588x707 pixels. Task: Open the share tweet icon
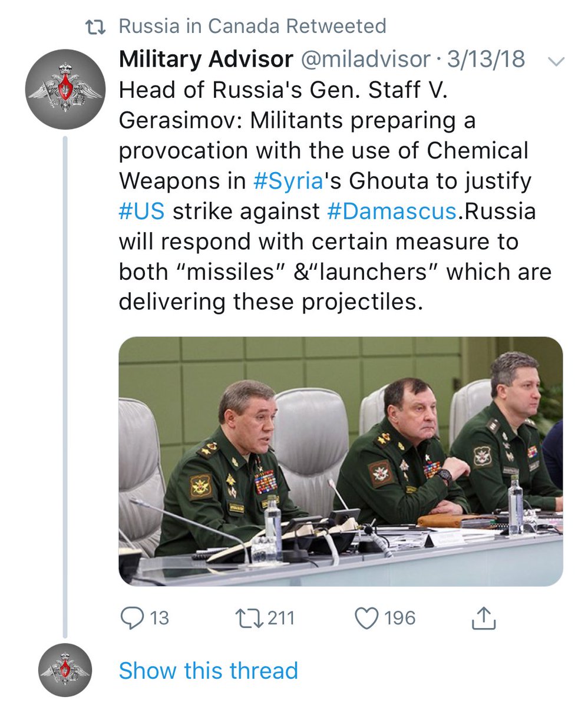point(483,617)
